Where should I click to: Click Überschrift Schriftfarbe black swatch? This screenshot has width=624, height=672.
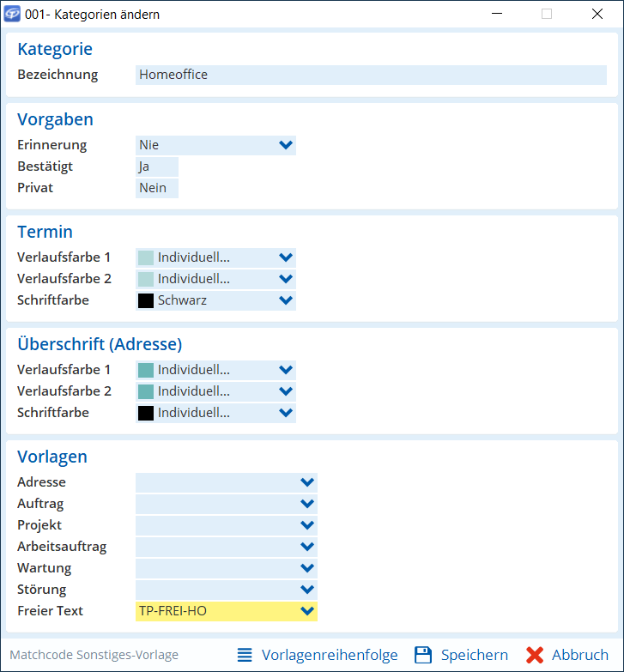coord(146,413)
